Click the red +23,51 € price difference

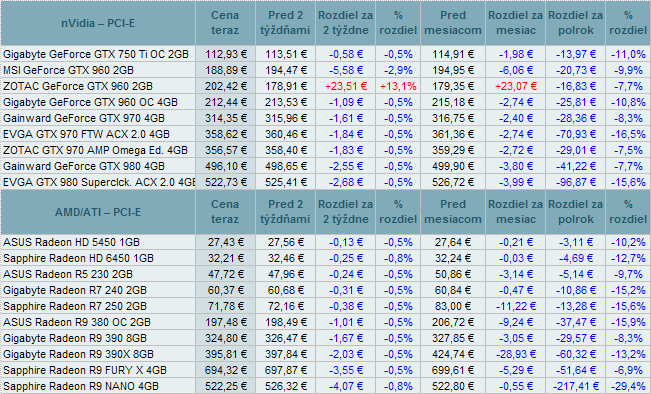click(346, 86)
